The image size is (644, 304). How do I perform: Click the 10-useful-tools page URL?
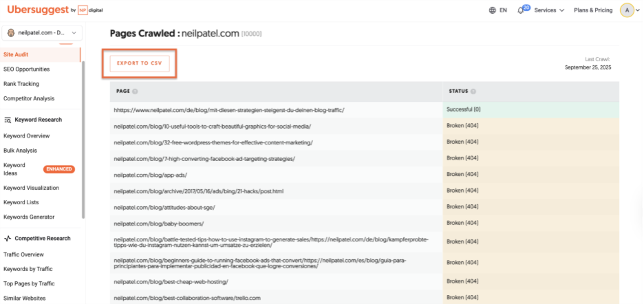point(213,127)
